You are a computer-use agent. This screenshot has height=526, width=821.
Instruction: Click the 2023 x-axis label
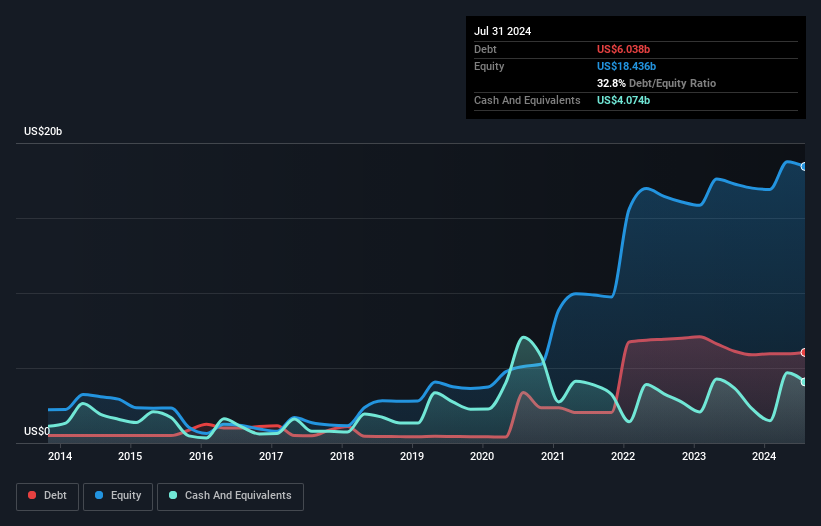[694, 456]
